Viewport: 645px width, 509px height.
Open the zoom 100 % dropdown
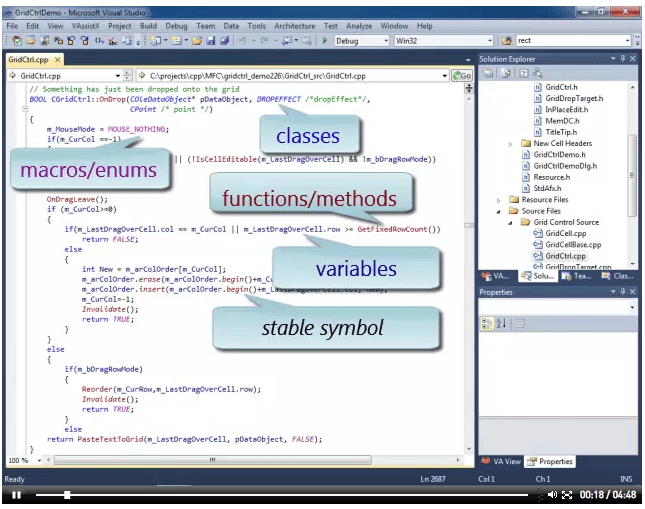click(39, 460)
